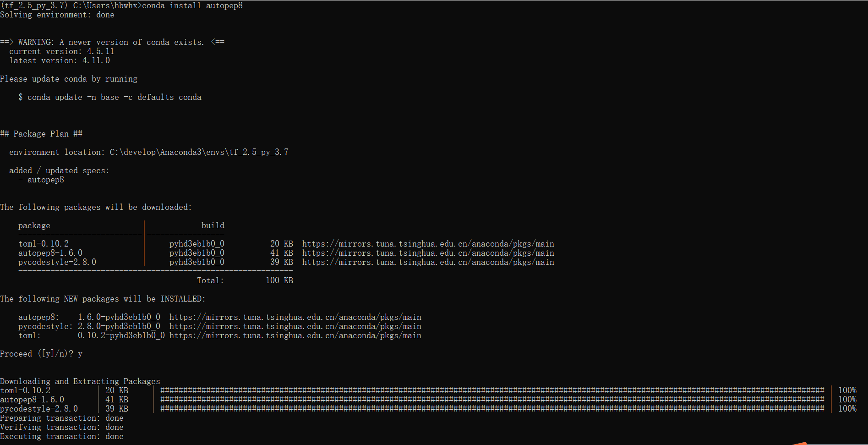This screenshot has height=445, width=868.
Task: Click the pycodestyle-2.8.0 download progress bar
Action: [x=492, y=409]
